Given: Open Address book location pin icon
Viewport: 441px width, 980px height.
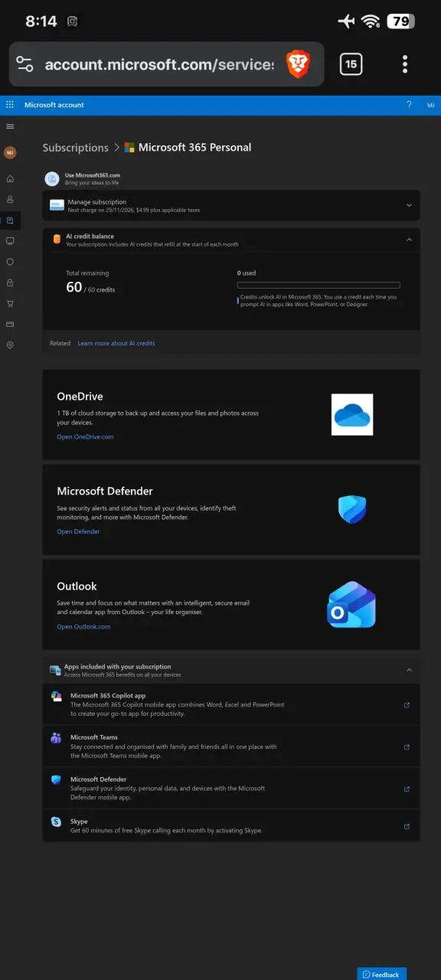Looking at the screenshot, I should coord(10,345).
